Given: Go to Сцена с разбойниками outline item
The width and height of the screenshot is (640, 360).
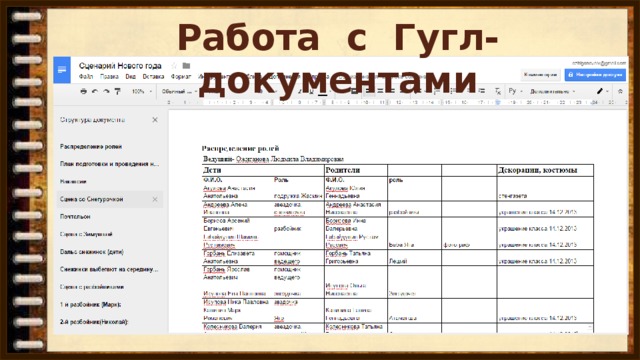Looking at the screenshot, I should [x=92, y=287].
